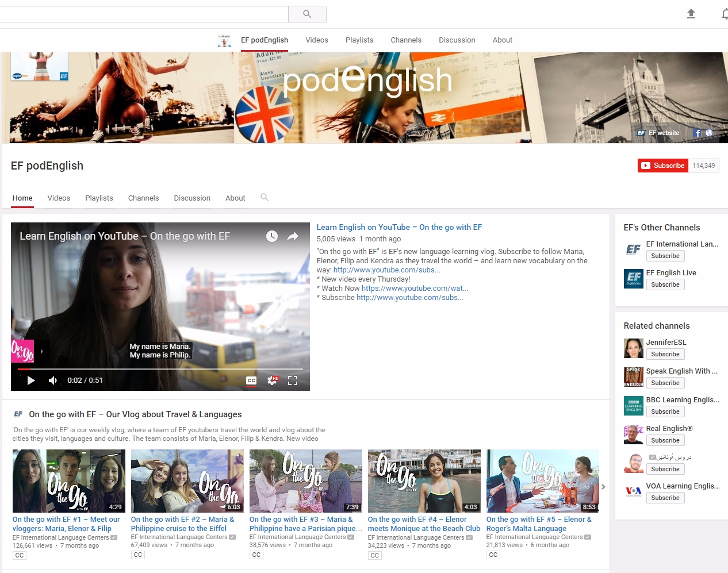Image resolution: width=728 pixels, height=573 pixels.
Task: Click title On the go with EF #4
Action: pyautogui.click(x=424, y=524)
